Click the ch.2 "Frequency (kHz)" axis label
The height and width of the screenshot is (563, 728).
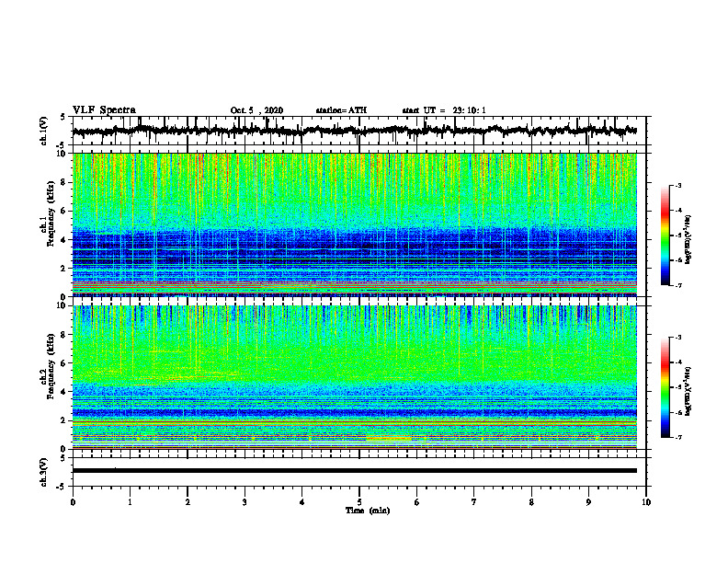tap(51, 366)
